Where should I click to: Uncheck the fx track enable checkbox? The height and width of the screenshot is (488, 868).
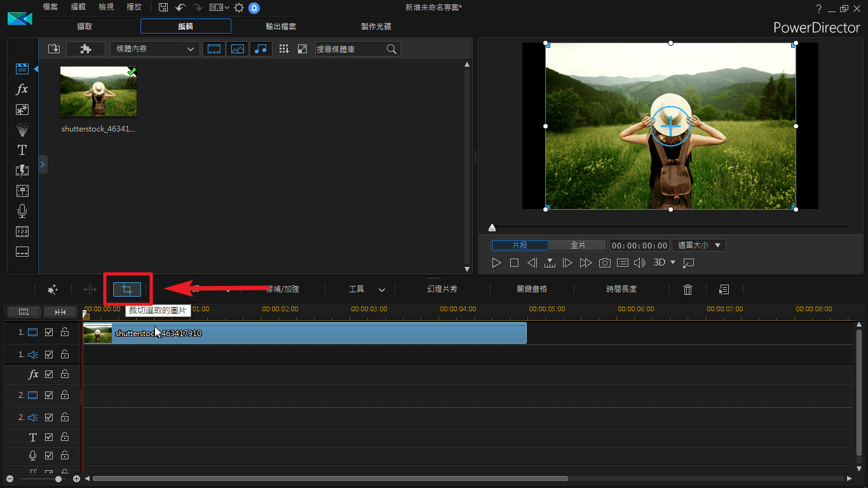tap(49, 374)
